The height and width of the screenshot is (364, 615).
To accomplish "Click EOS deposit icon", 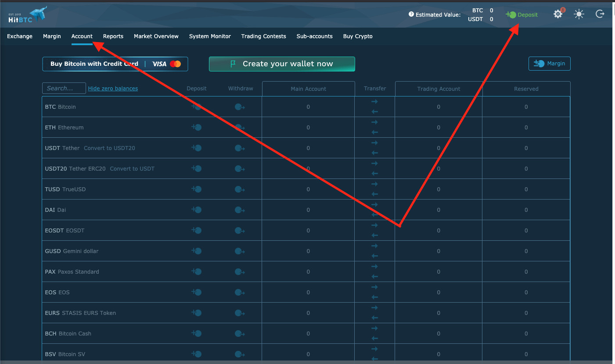I will coord(196,292).
